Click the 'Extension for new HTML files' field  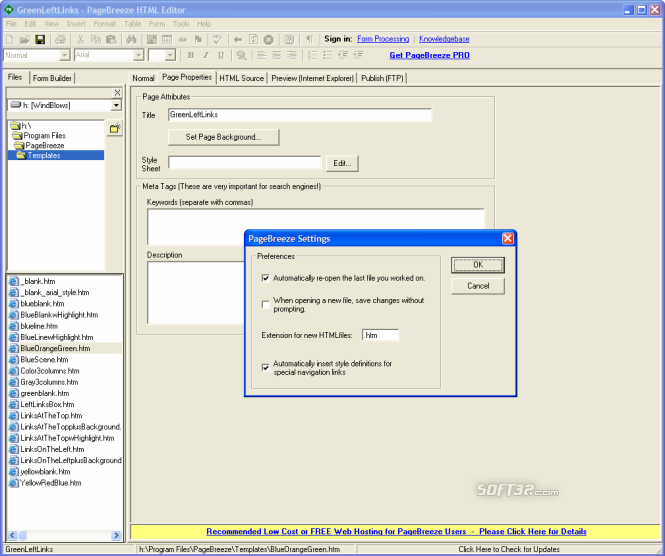(x=380, y=335)
